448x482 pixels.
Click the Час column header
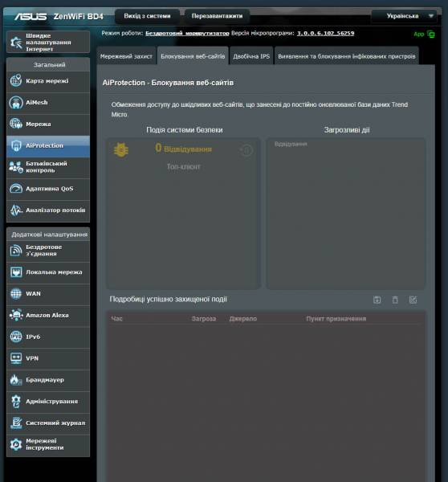(116, 319)
